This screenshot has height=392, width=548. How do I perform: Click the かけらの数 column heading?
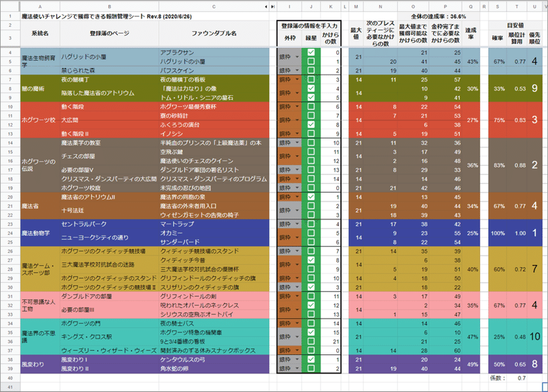click(331, 38)
